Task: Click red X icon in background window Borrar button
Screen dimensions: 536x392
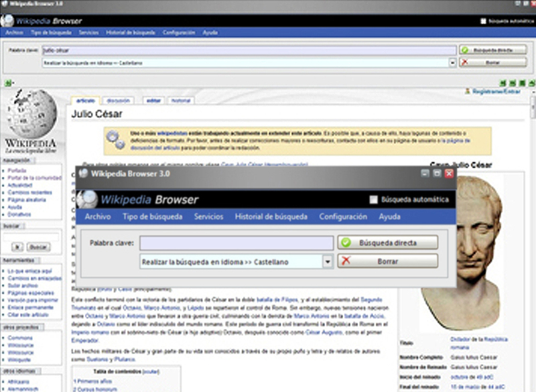Action: (464, 62)
